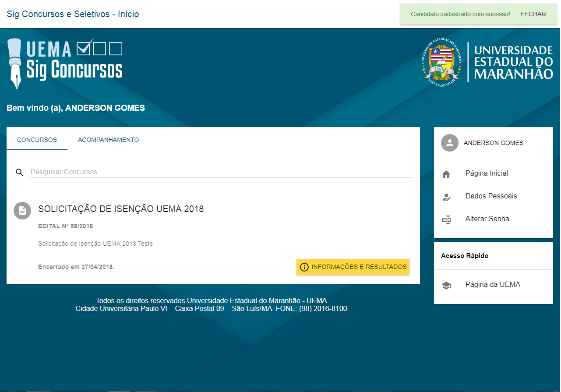The width and height of the screenshot is (561, 392).
Task: Switch to the Concursos tab
Action: tap(37, 140)
